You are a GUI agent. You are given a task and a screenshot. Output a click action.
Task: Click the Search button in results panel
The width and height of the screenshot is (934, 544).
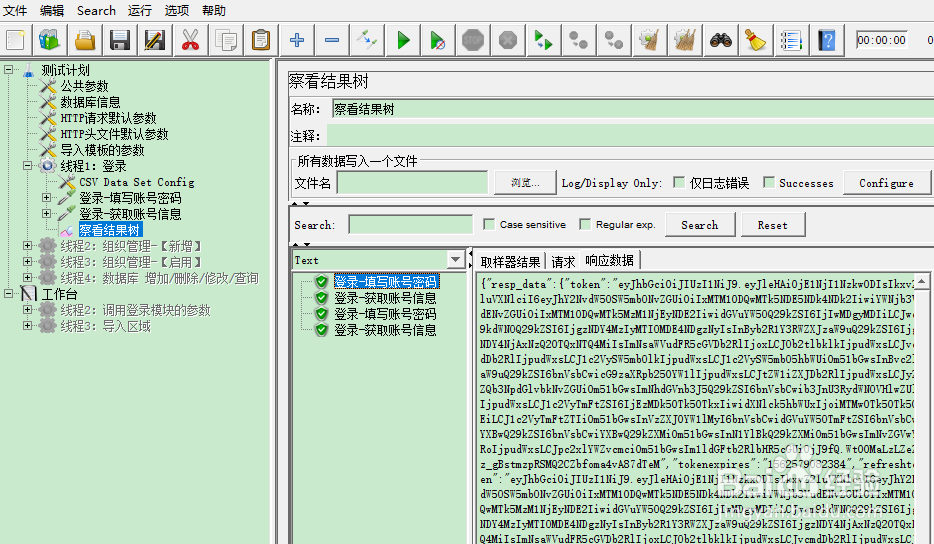(700, 225)
